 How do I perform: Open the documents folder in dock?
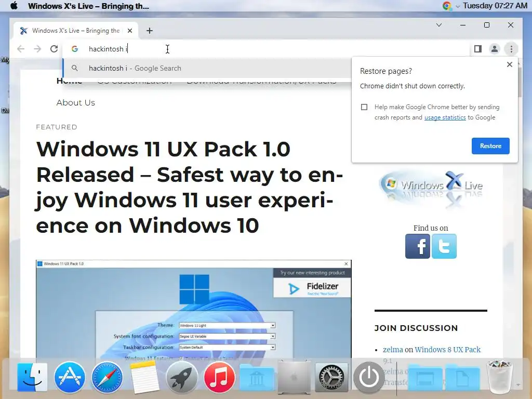point(462,378)
